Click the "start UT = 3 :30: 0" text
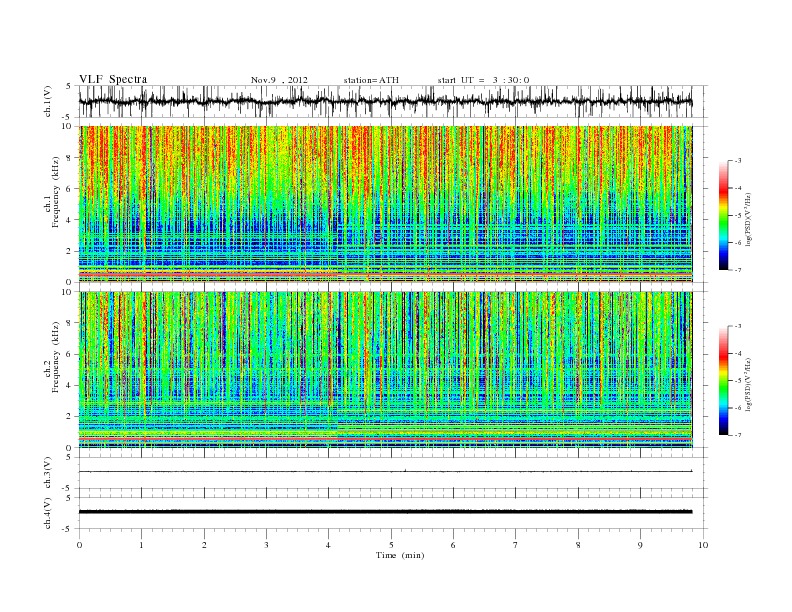Viewport: 792px width, 612px height. 483,80
